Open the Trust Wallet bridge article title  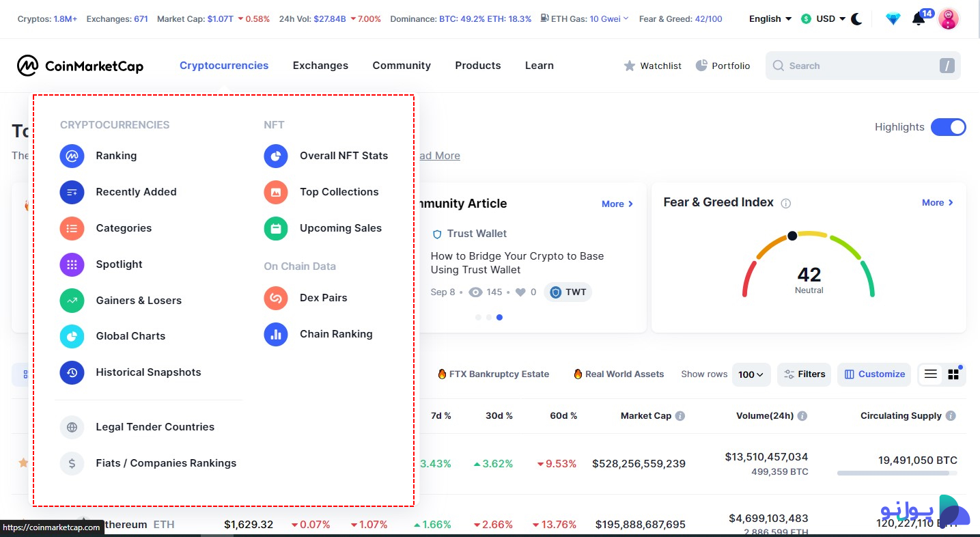[517, 263]
